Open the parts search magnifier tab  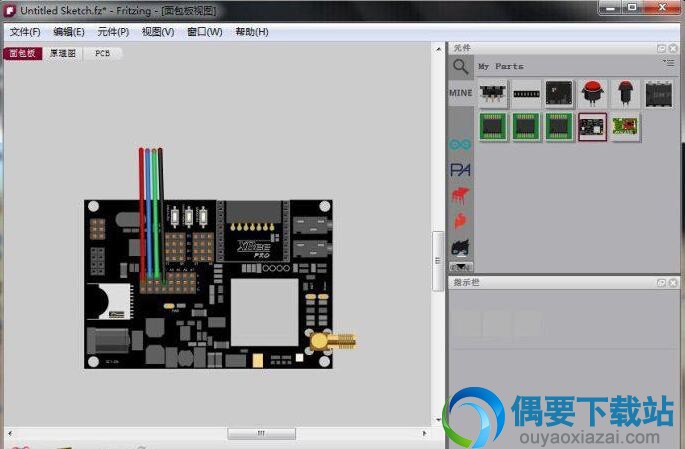tap(460, 67)
